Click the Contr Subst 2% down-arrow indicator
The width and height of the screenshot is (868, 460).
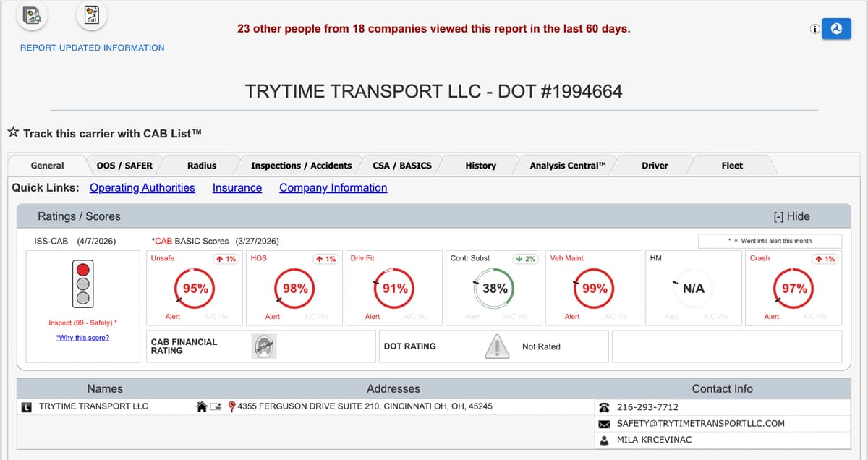pyautogui.click(x=525, y=259)
